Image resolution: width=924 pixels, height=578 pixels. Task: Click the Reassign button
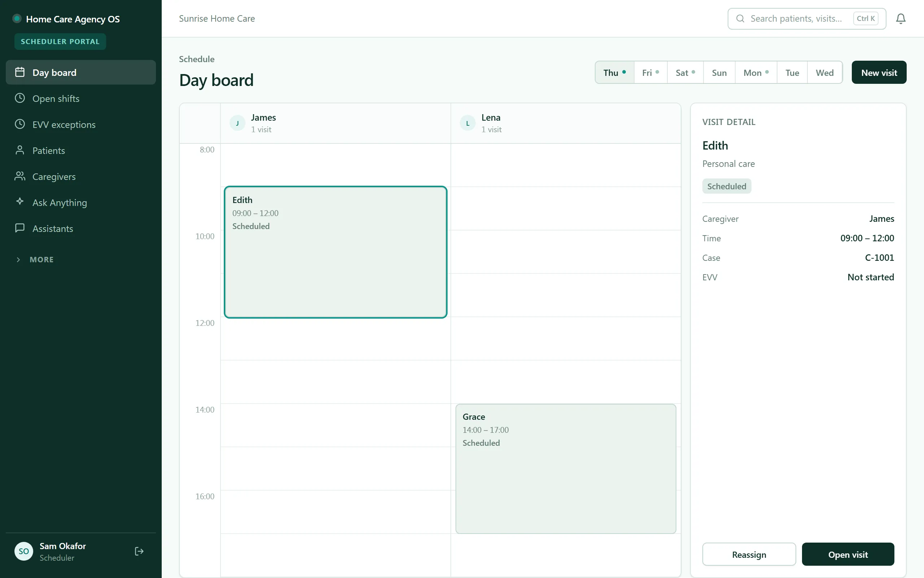(749, 554)
